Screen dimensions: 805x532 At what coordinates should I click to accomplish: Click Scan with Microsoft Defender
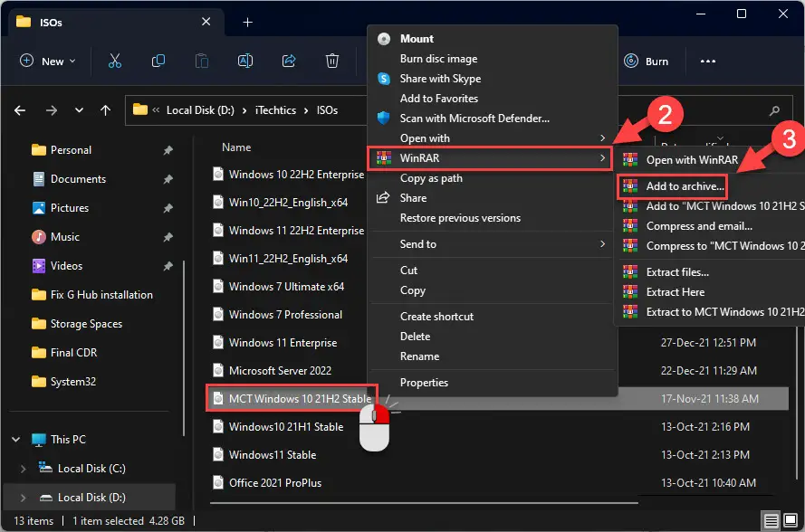pos(493,119)
